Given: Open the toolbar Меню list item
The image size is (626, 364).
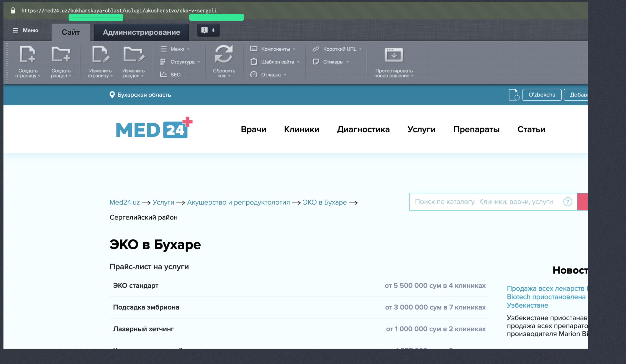Looking at the screenshot, I should click(x=174, y=49).
